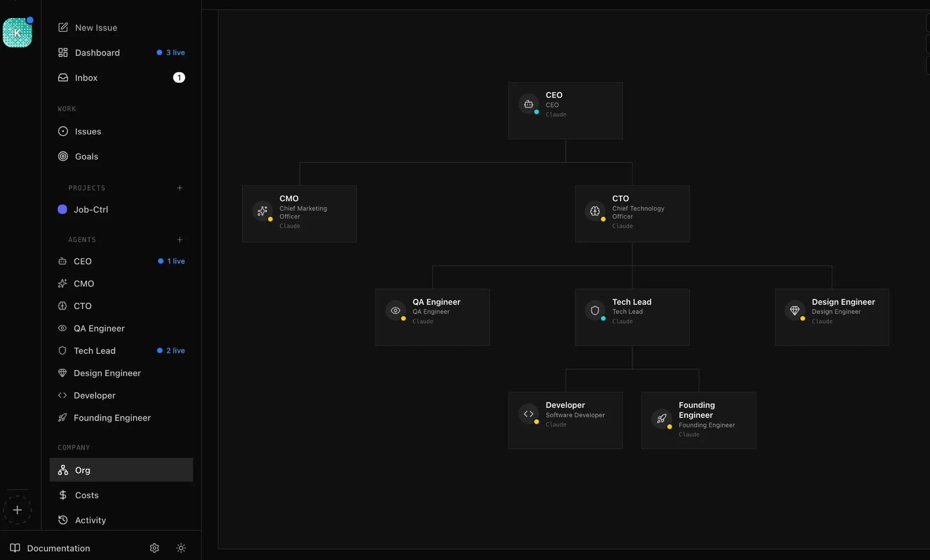Click the QA Engineer eye icon card

(x=396, y=311)
